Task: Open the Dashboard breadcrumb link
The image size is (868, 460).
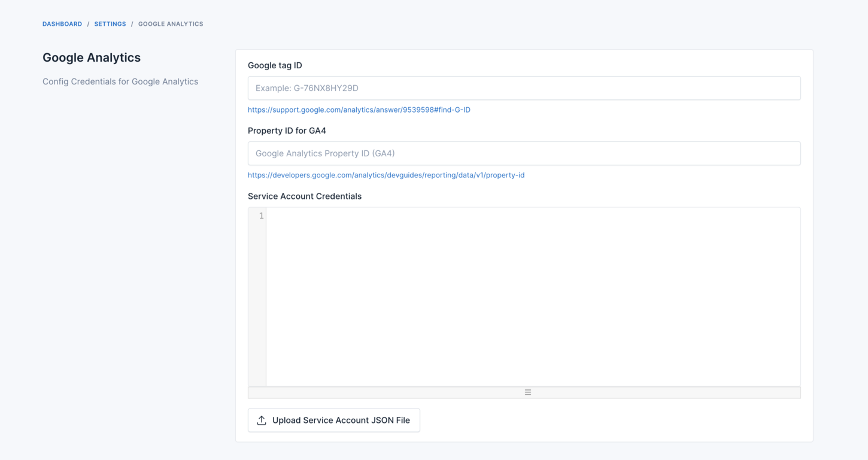Action: (62, 24)
